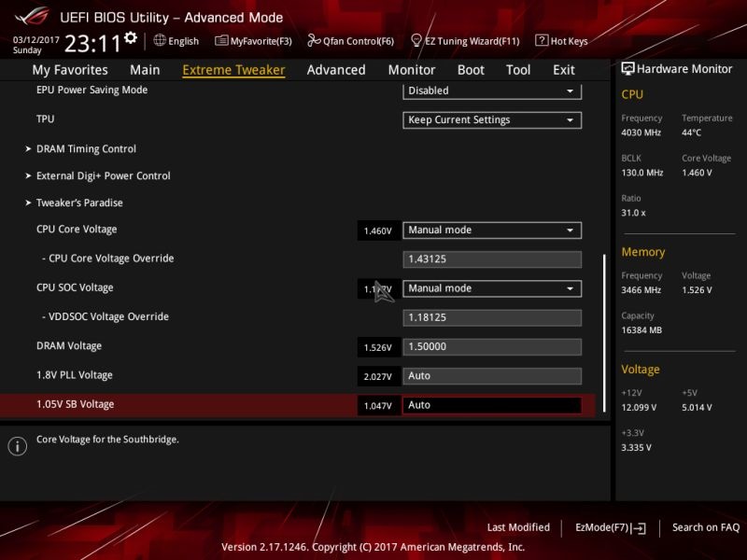Click the Qfan Control fan icon

coord(314,41)
